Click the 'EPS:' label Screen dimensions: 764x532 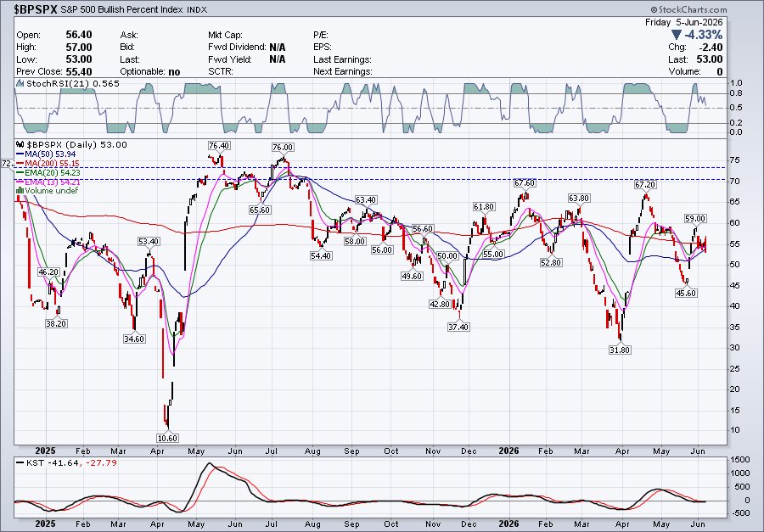323,48
